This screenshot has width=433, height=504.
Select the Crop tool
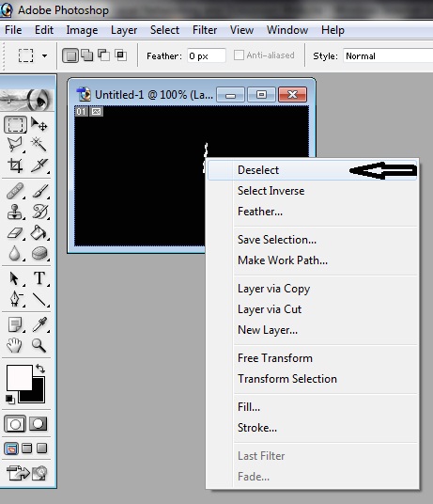click(x=15, y=165)
